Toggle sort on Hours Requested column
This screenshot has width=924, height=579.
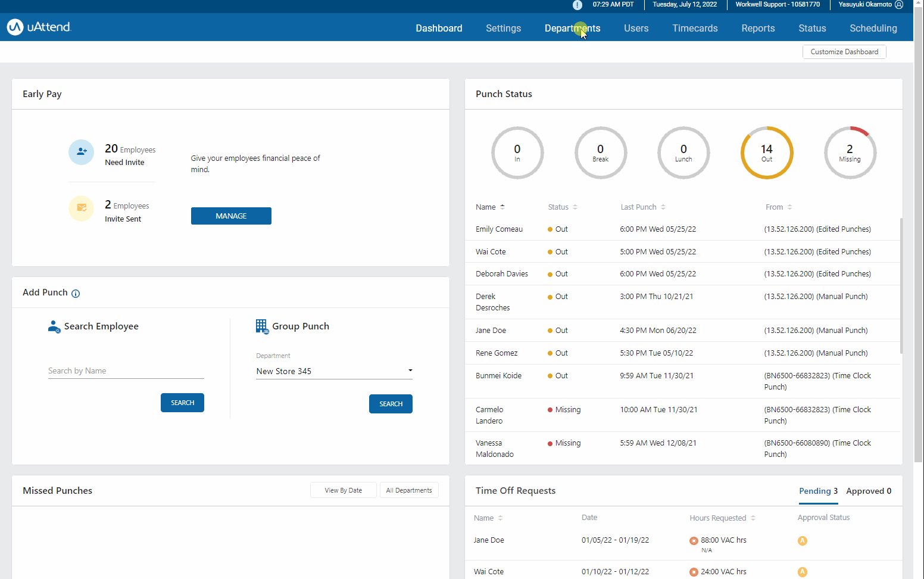click(754, 518)
